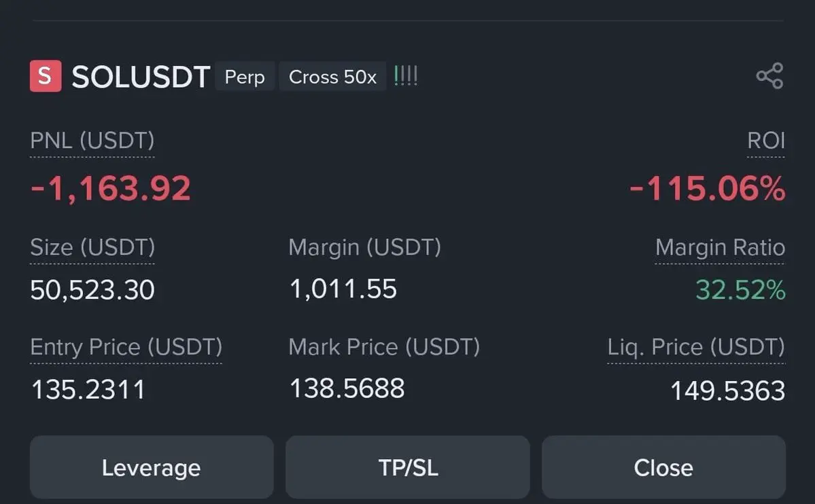Tap the share icon
Viewport: 815px width, 504px height.
769,76
